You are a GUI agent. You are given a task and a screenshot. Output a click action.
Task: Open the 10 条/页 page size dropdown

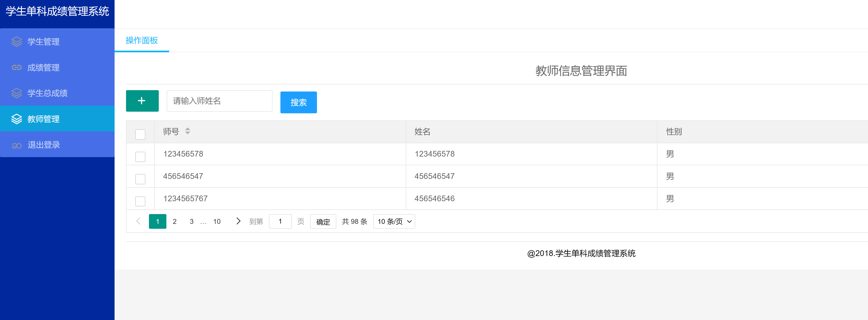(394, 221)
